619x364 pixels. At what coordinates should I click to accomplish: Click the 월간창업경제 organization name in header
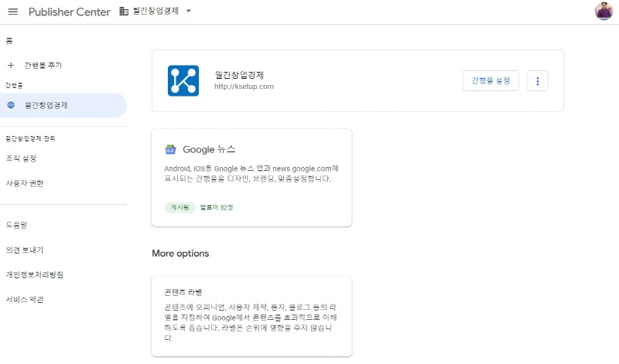[x=156, y=11]
